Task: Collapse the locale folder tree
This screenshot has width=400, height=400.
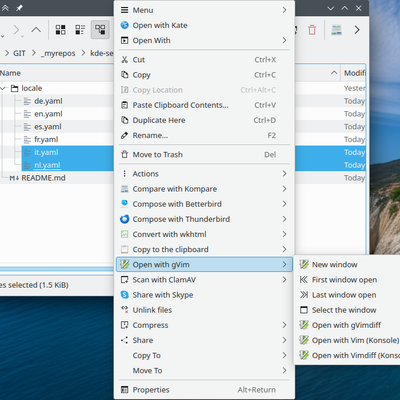Action: (4, 88)
